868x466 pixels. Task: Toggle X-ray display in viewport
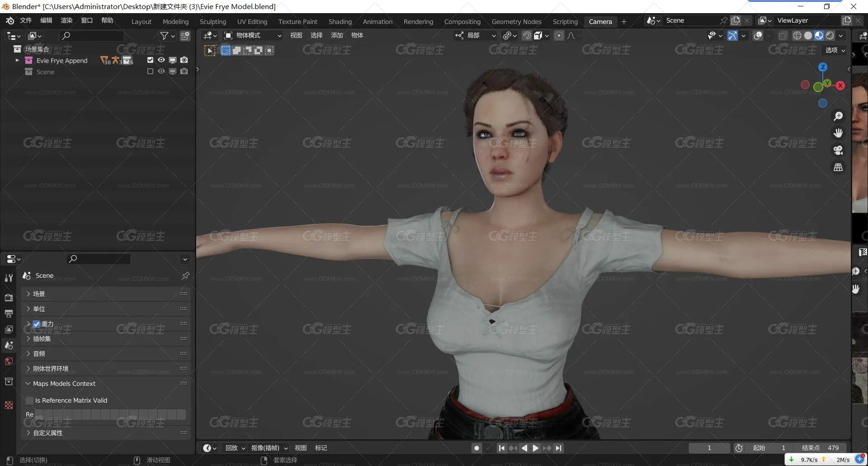783,36
